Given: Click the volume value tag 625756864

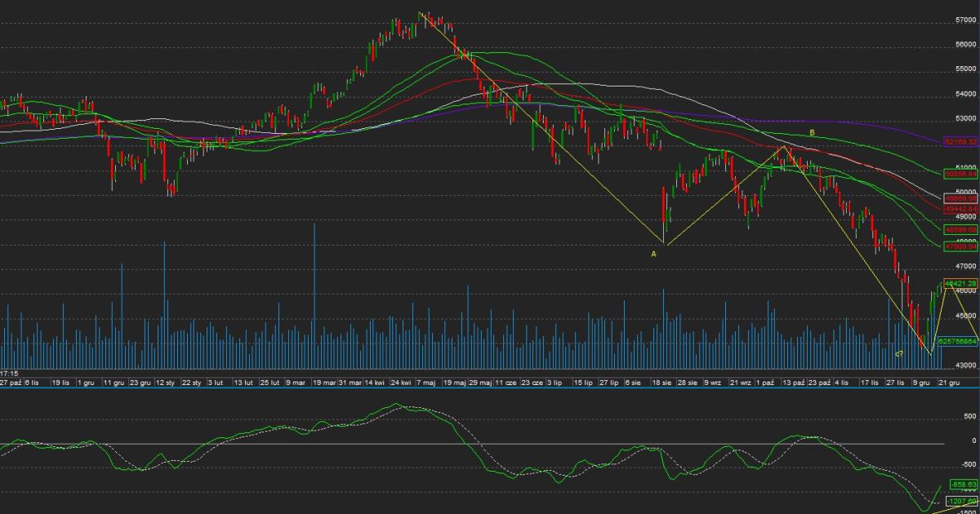Looking at the screenshot, I should [x=959, y=341].
